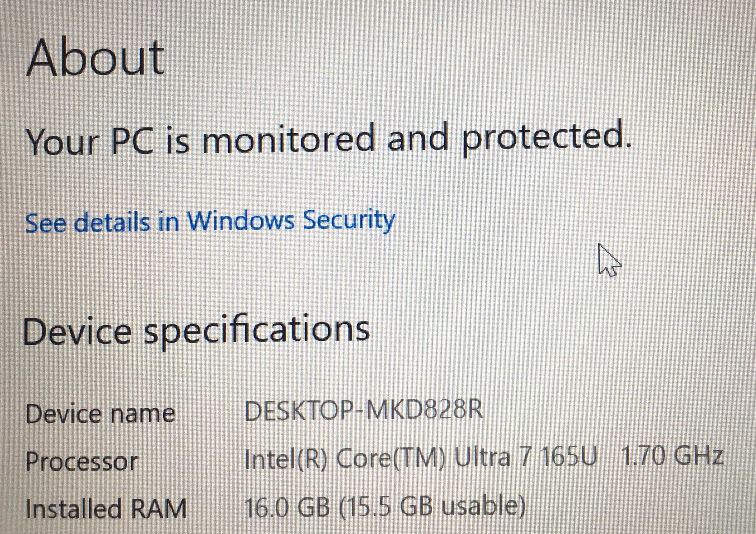Click the 16.0 GB installed memory value

(287, 507)
